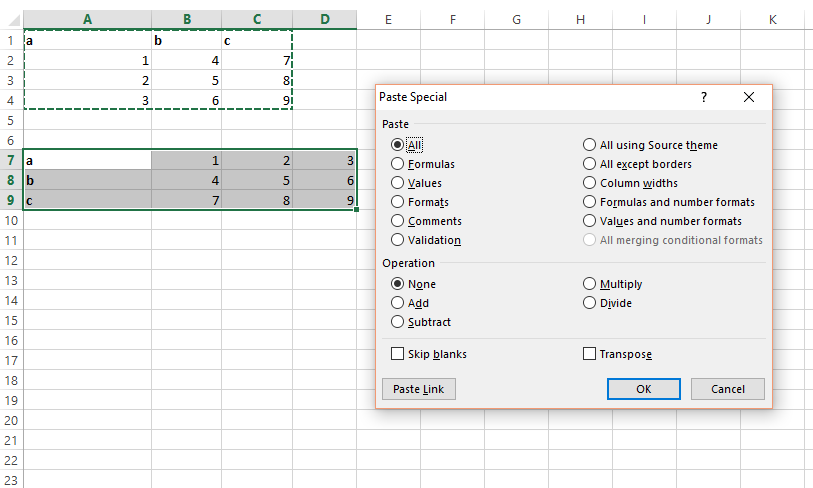The height and width of the screenshot is (488, 813).
Task: Click the Cancel button
Action: 727,389
